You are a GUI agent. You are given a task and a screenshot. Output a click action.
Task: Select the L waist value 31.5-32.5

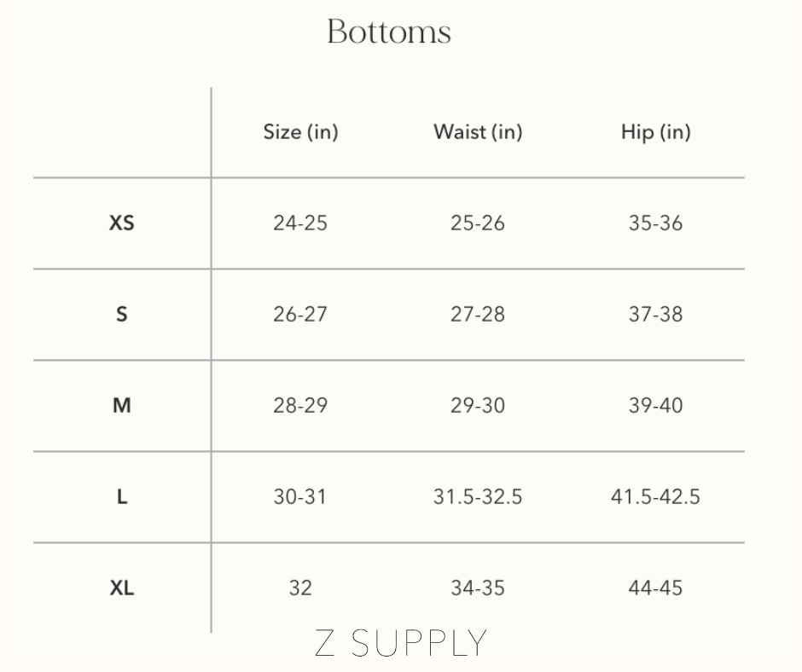[478, 497]
